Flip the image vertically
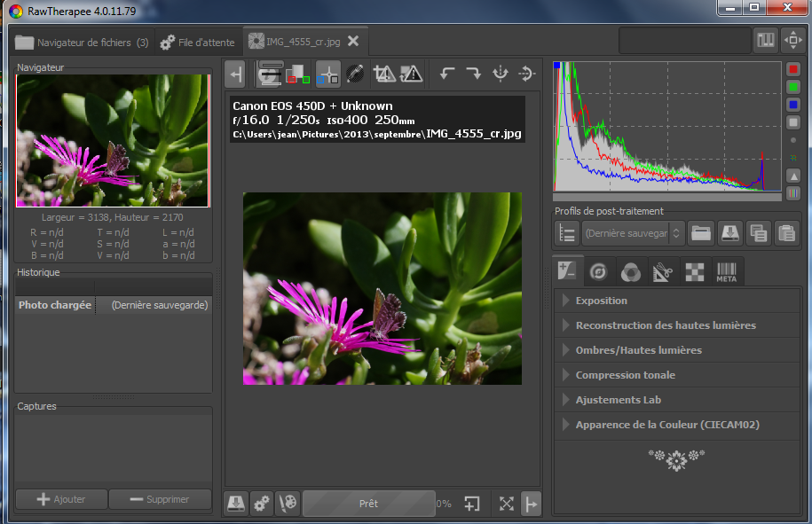The height and width of the screenshot is (524, 812). click(526, 74)
